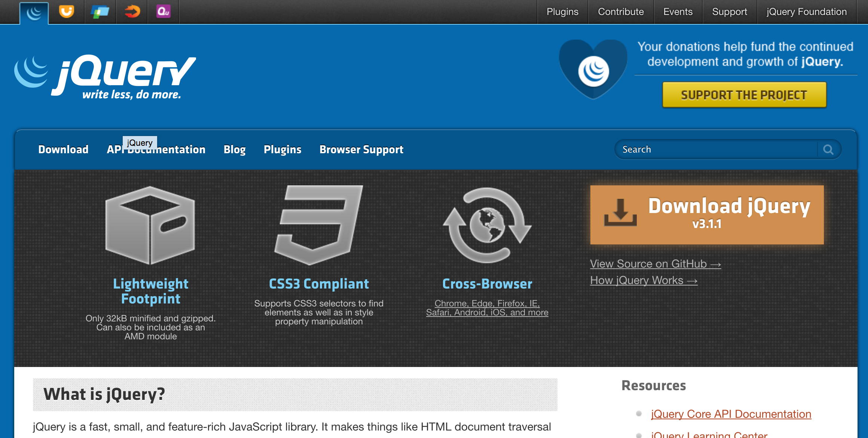Click the CSS3 shield icon

(x=319, y=225)
